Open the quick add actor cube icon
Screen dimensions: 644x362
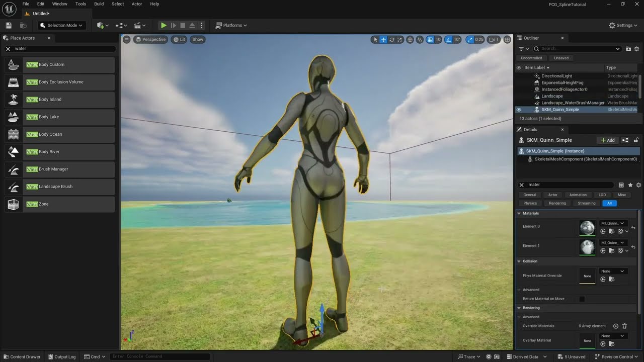pos(102,25)
